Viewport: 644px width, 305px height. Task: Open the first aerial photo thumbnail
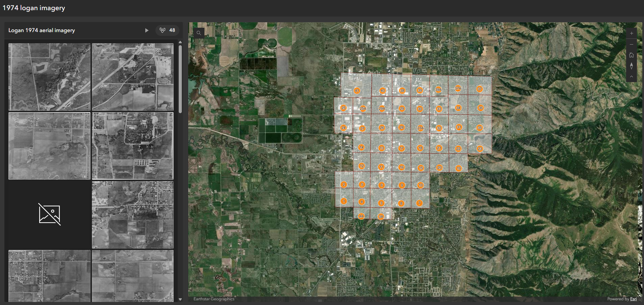(49, 77)
